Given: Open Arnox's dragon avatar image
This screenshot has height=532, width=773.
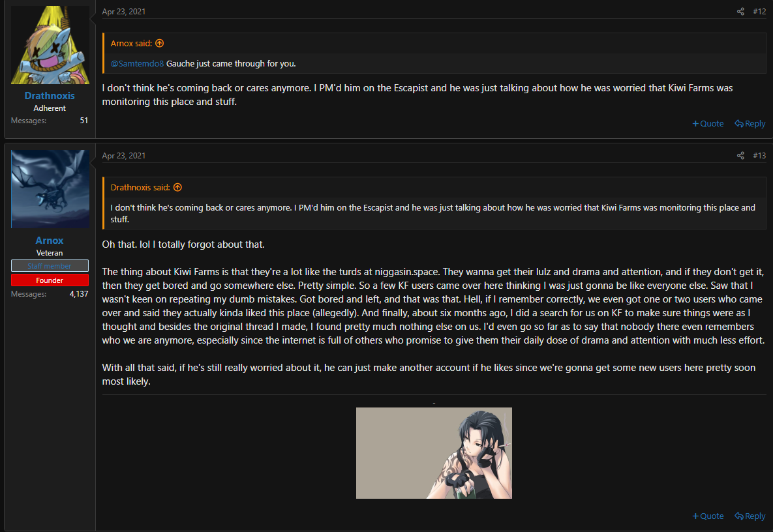Looking at the screenshot, I should click(50, 189).
